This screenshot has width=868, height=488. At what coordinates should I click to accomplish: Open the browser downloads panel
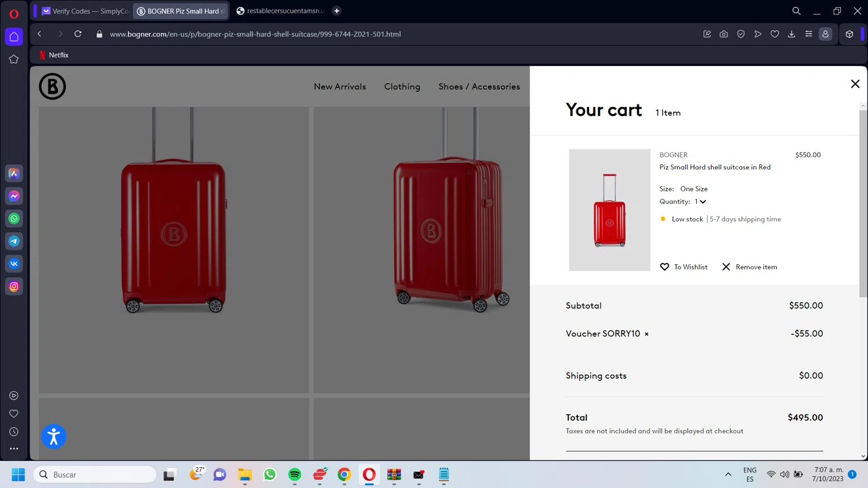792,34
